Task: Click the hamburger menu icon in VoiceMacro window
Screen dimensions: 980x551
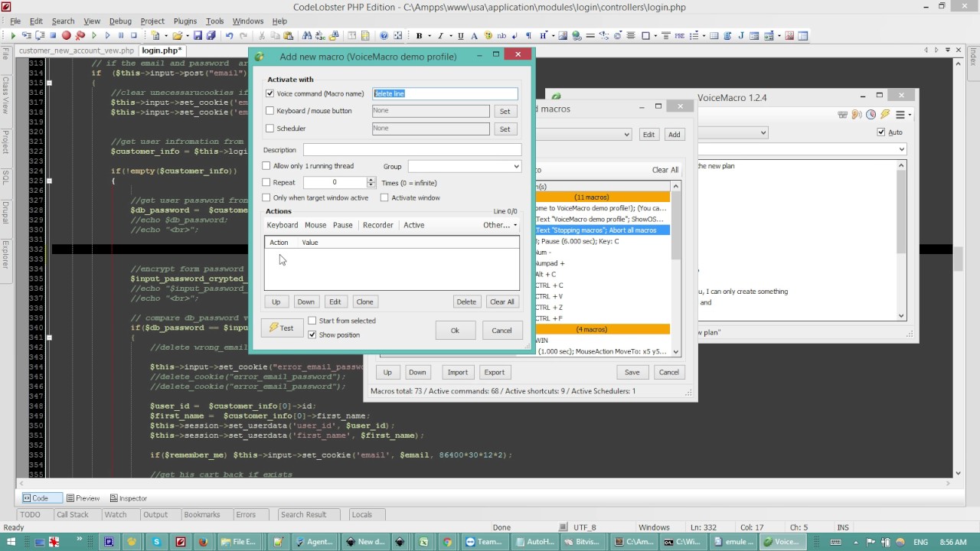Action: tap(901, 115)
